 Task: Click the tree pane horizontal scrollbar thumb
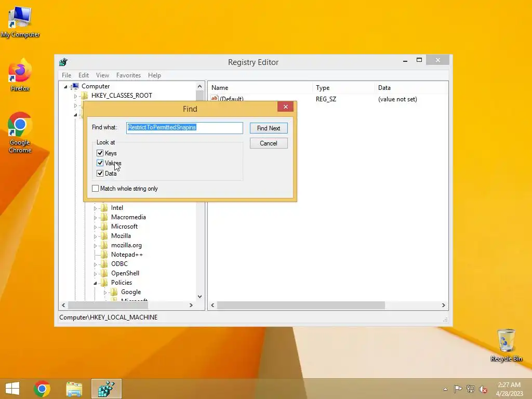(108, 305)
